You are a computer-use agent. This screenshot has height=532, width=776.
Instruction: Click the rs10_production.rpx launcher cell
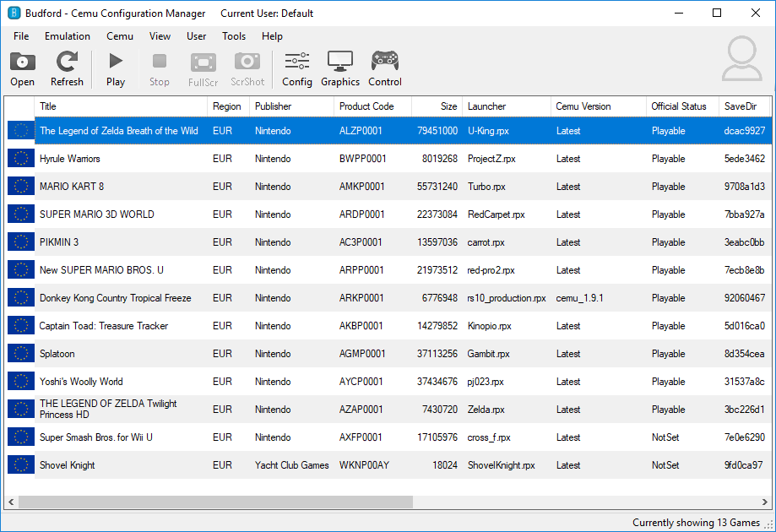click(507, 298)
